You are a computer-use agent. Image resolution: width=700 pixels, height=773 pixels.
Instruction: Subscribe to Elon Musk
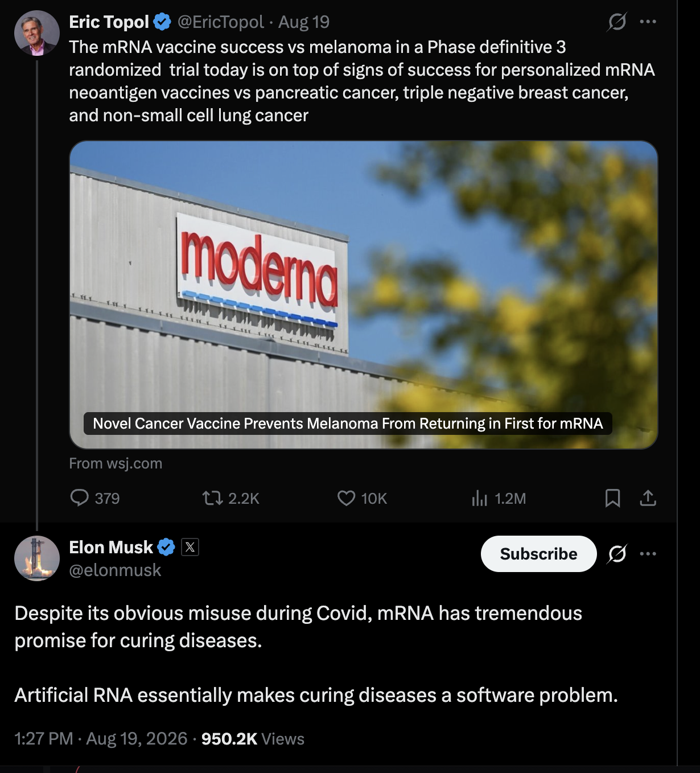click(x=538, y=554)
